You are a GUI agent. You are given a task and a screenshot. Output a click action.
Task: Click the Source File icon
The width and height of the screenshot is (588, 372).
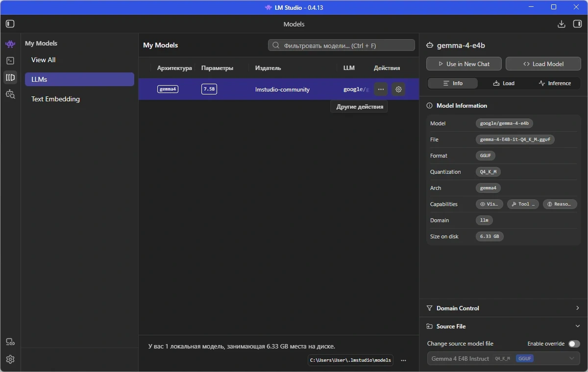tap(430, 326)
